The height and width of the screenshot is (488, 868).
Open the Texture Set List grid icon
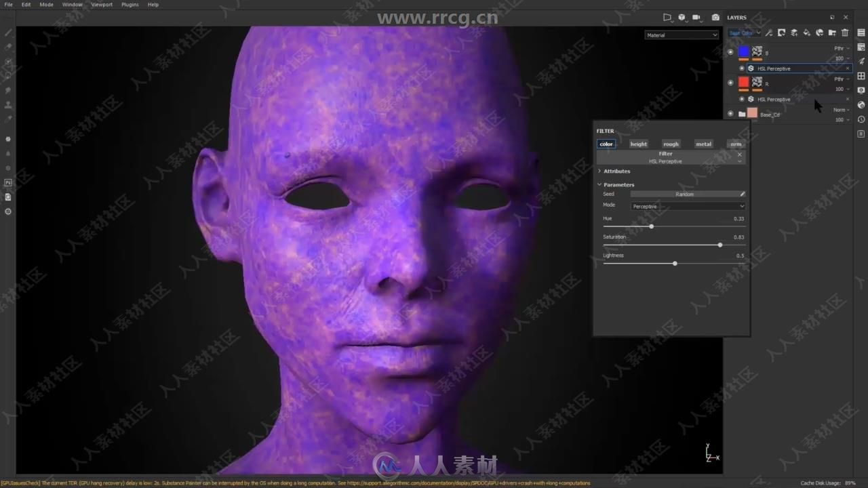(x=861, y=76)
